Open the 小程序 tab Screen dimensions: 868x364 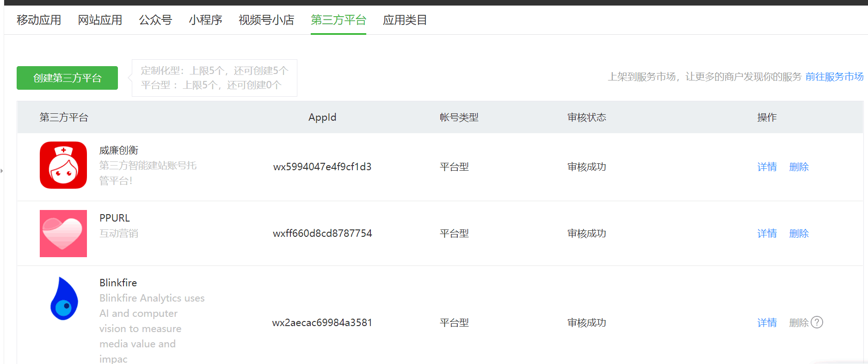(205, 20)
